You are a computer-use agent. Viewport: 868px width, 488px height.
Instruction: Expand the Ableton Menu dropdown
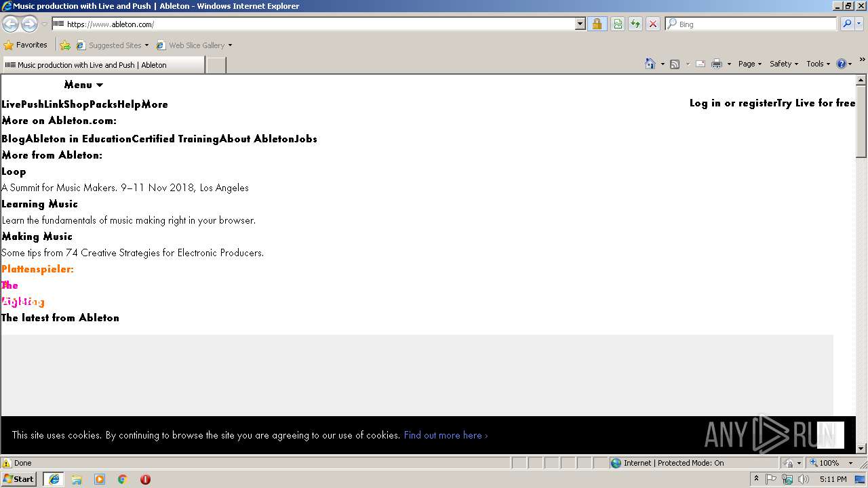[83, 85]
